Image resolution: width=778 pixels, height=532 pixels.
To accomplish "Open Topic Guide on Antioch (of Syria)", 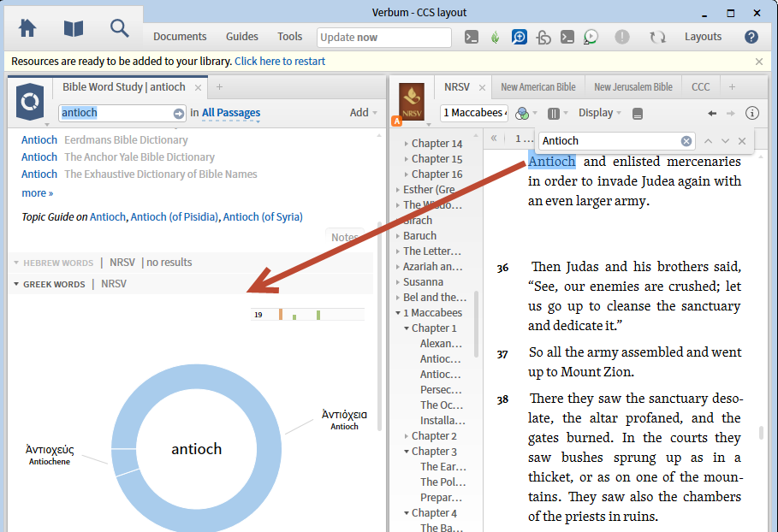I will tap(263, 217).
